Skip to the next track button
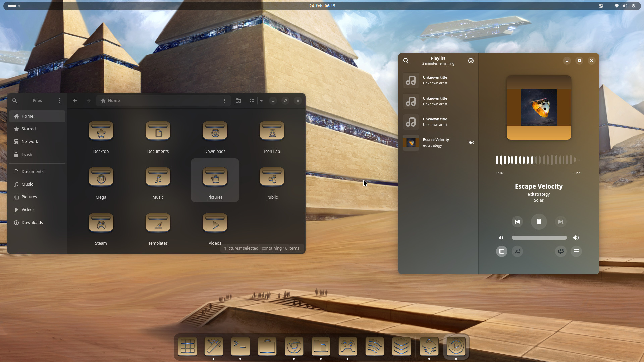 coord(560,222)
